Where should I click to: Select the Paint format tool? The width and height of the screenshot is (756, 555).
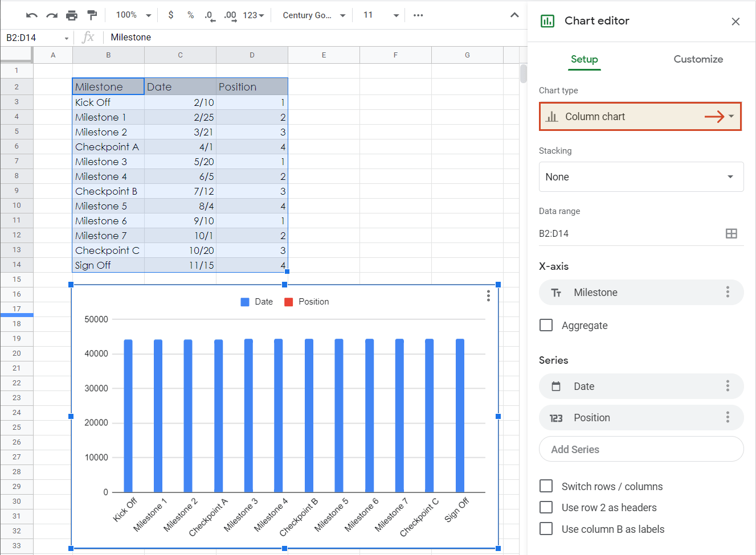pos(92,15)
